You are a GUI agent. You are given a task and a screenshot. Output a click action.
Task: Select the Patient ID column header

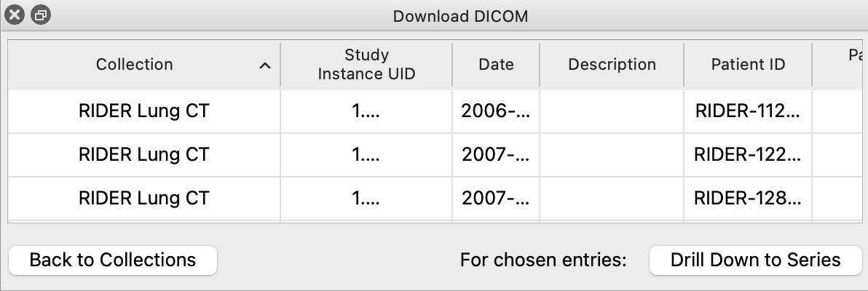748,65
